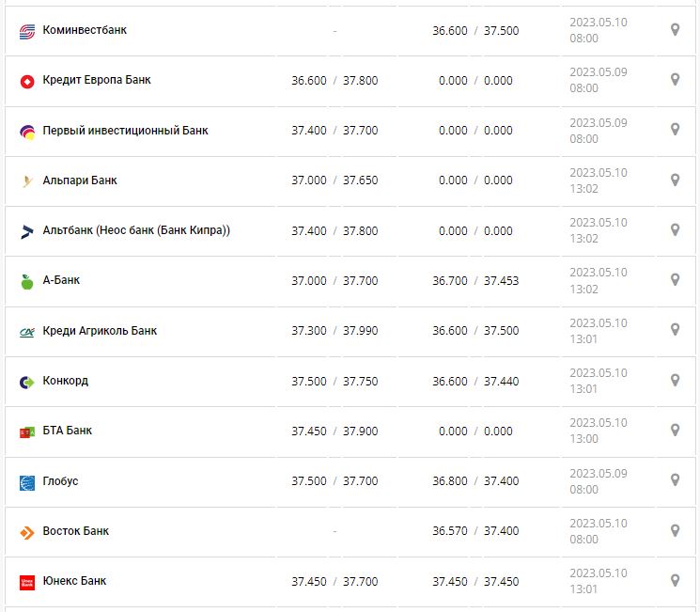700x612 pixels.
Task: Click the Восток Банк orange logo
Action: (27, 532)
